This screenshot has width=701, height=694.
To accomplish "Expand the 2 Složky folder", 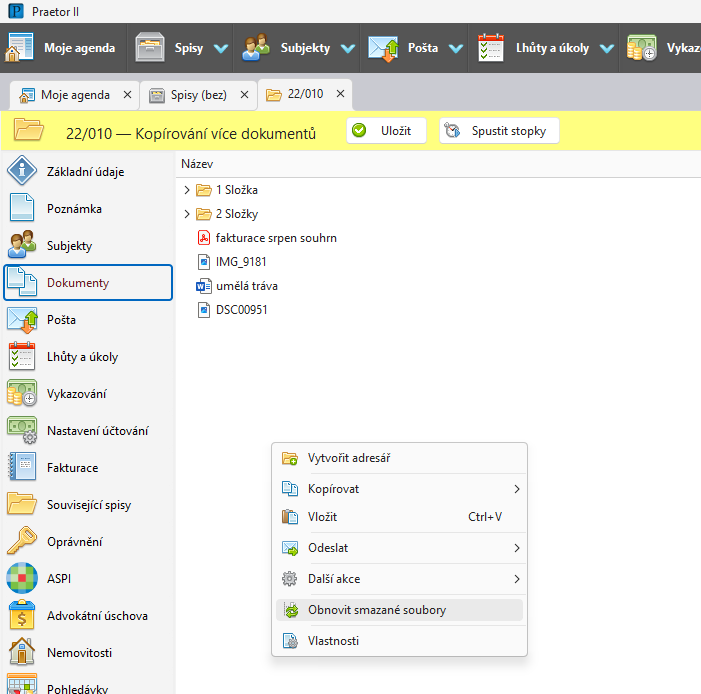I will [x=187, y=214].
